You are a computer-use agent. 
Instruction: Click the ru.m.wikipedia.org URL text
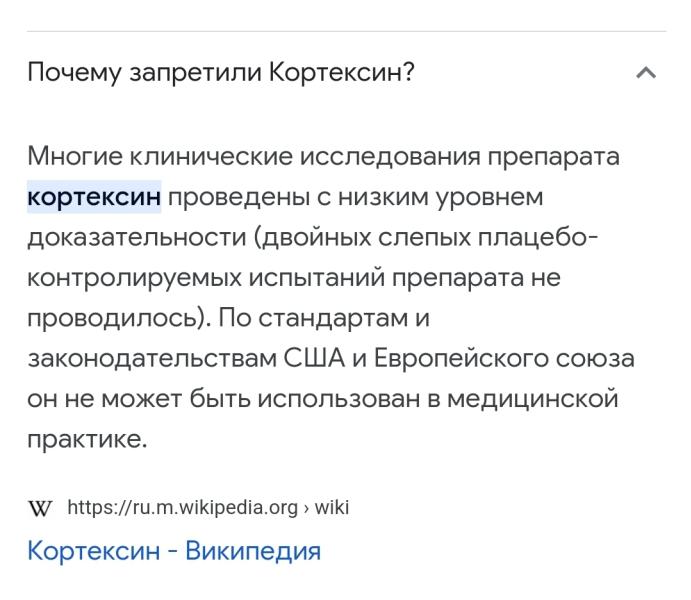click(x=183, y=508)
